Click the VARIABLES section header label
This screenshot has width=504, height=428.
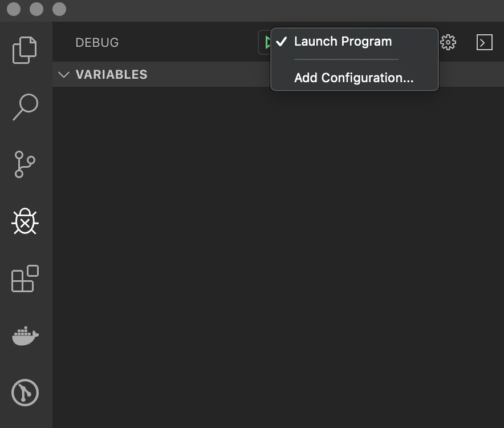click(111, 75)
